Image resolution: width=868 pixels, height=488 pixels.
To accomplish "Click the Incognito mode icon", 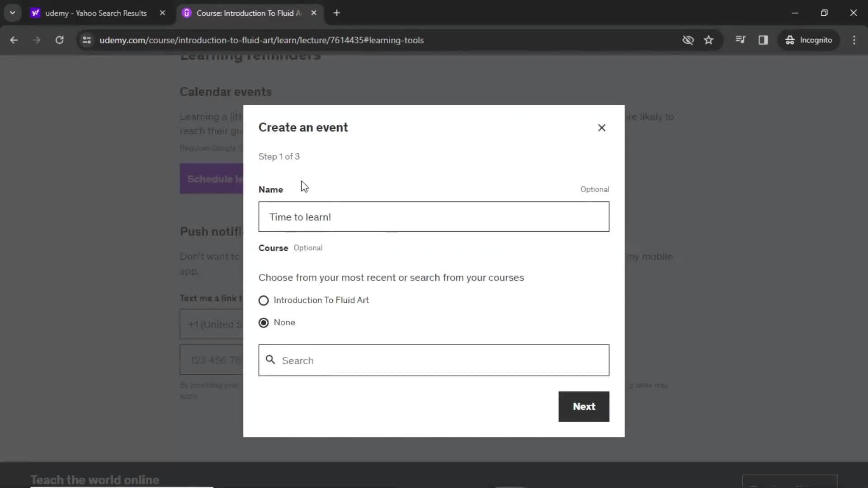I will 789,40.
